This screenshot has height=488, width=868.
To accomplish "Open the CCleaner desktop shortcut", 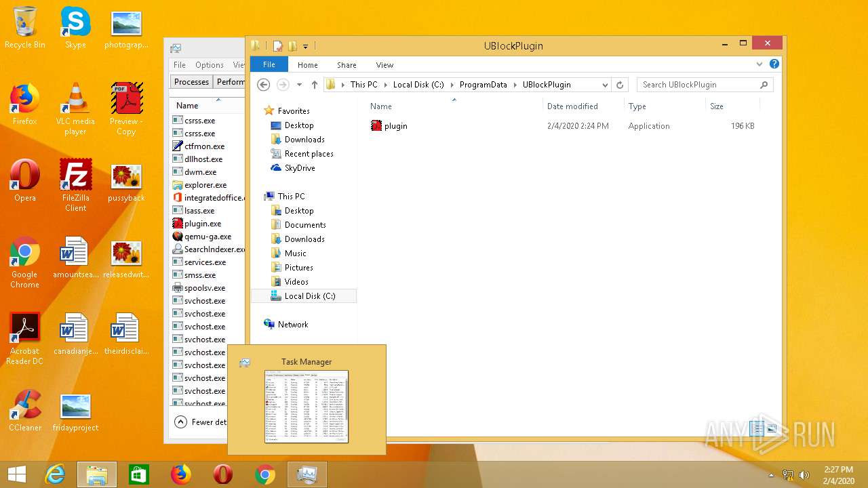I will [25, 410].
